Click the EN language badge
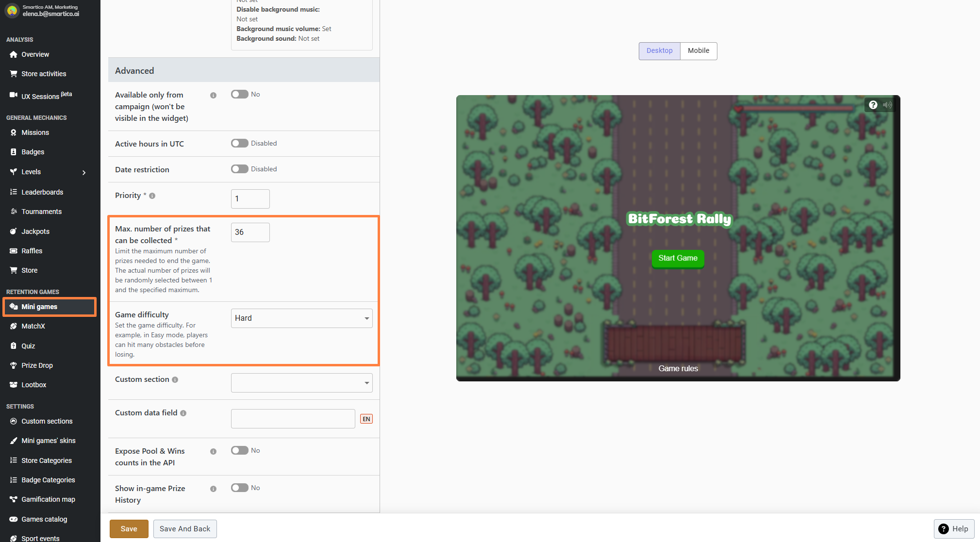 tap(366, 419)
